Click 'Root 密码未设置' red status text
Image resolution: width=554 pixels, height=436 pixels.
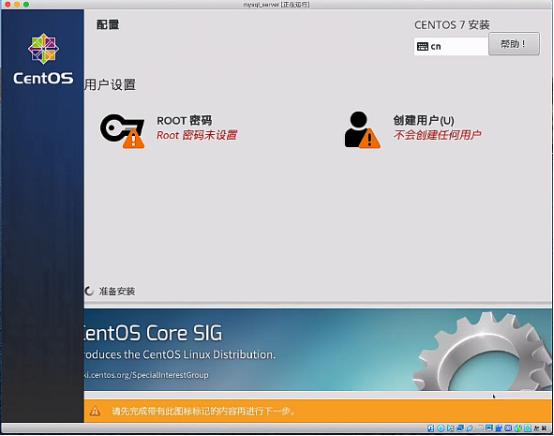click(196, 135)
